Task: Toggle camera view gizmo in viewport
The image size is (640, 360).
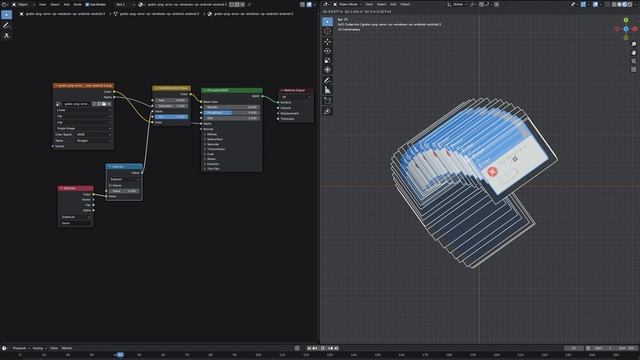Action: click(x=633, y=61)
